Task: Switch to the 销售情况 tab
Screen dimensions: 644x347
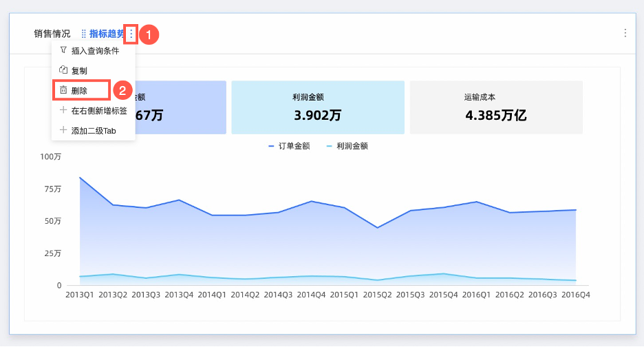Action: pos(52,34)
